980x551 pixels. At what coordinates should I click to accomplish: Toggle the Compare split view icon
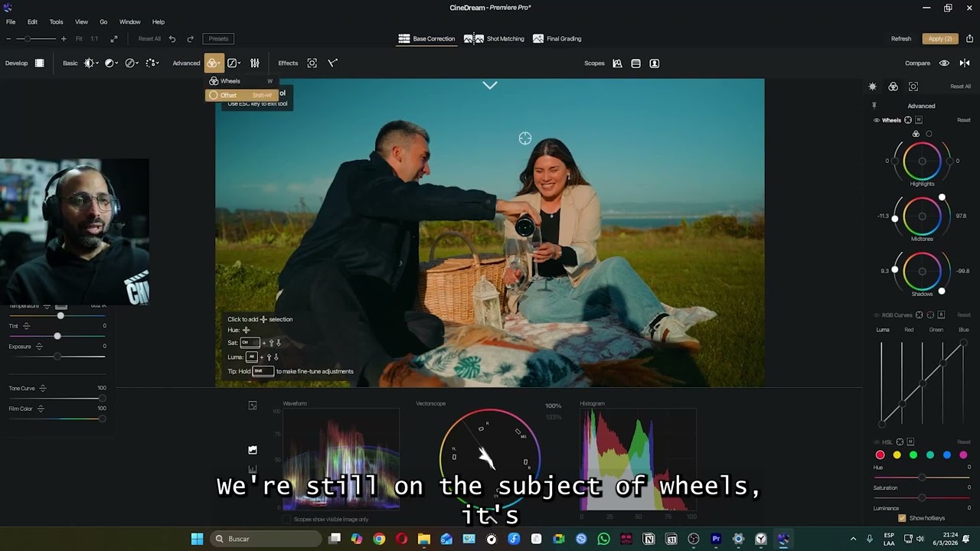965,63
